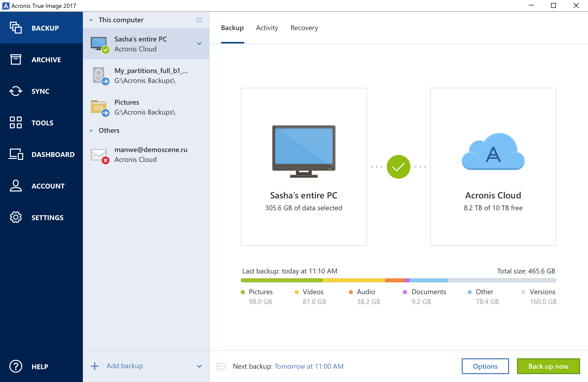The width and height of the screenshot is (588, 382).
Task: Click Back up now button
Action: (x=548, y=366)
